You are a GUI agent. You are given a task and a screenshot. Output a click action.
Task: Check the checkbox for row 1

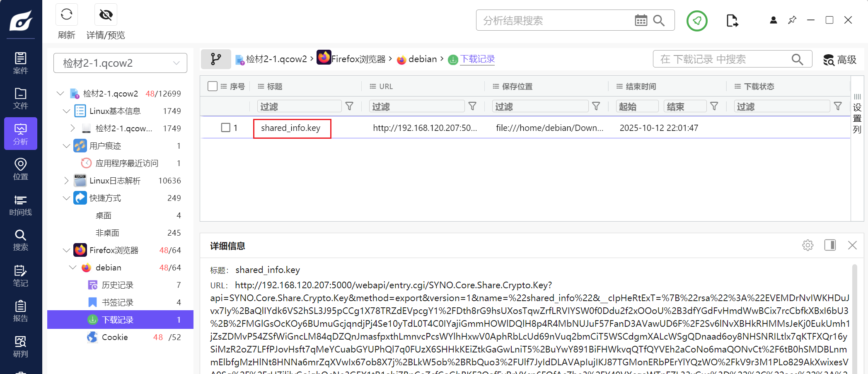click(x=226, y=128)
